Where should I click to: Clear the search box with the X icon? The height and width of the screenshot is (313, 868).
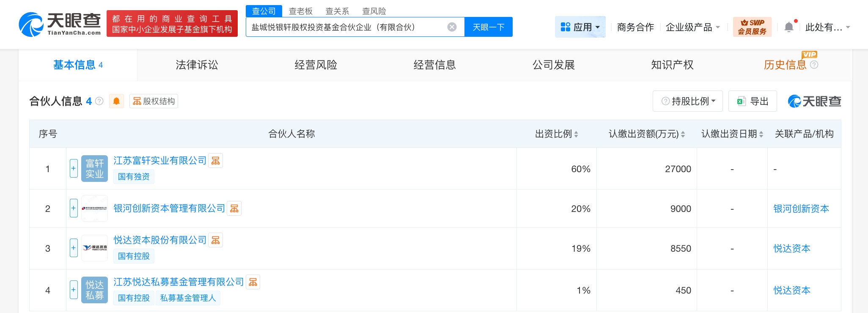click(x=452, y=27)
